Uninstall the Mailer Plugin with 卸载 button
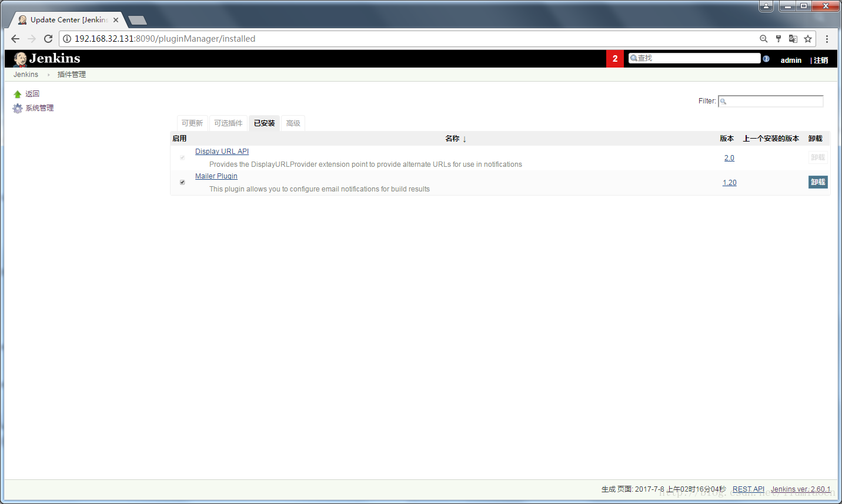842x504 pixels. [x=818, y=182]
